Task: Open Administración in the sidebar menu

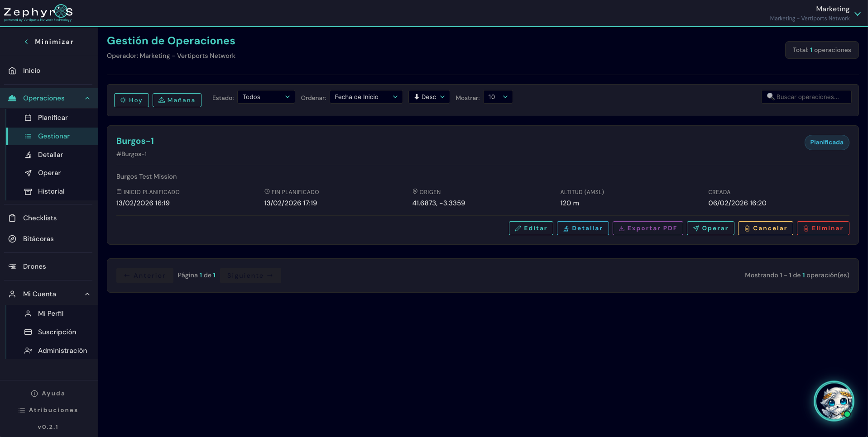Action: 62,351
